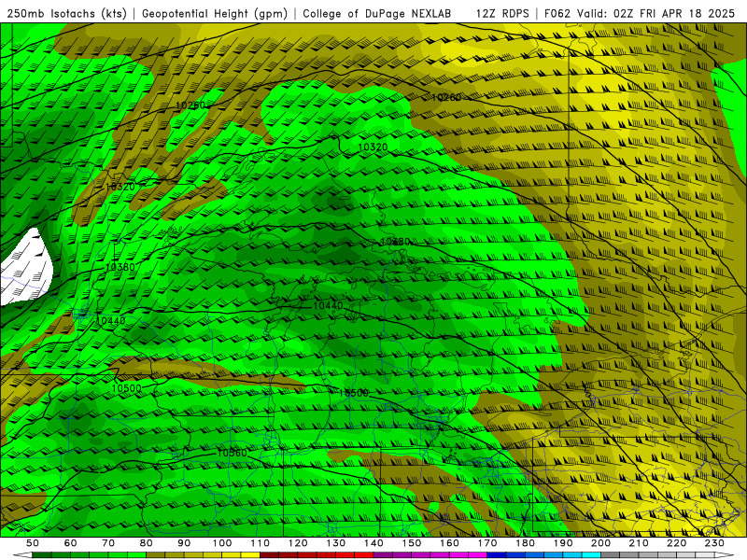747x560 pixels.
Task: Click the 80 value on the color scale
Action: [147, 543]
